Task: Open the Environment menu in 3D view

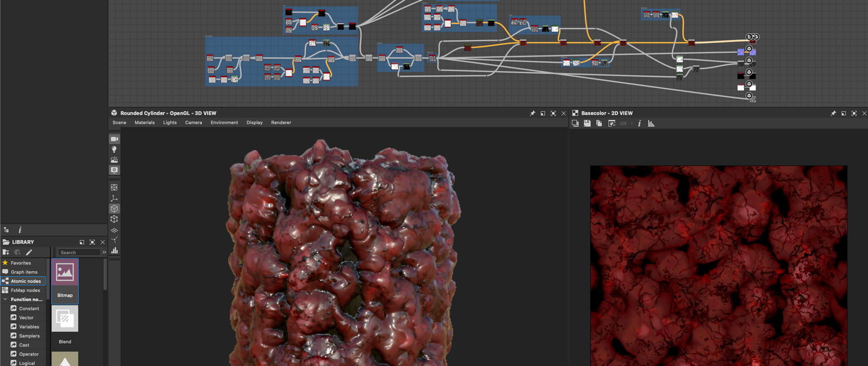Action: click(x=224, y=123)
